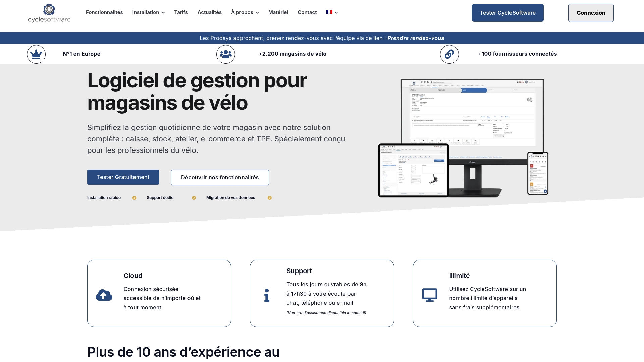Click the crown icon beside N°1 en Europe

(x=36, y=54)
